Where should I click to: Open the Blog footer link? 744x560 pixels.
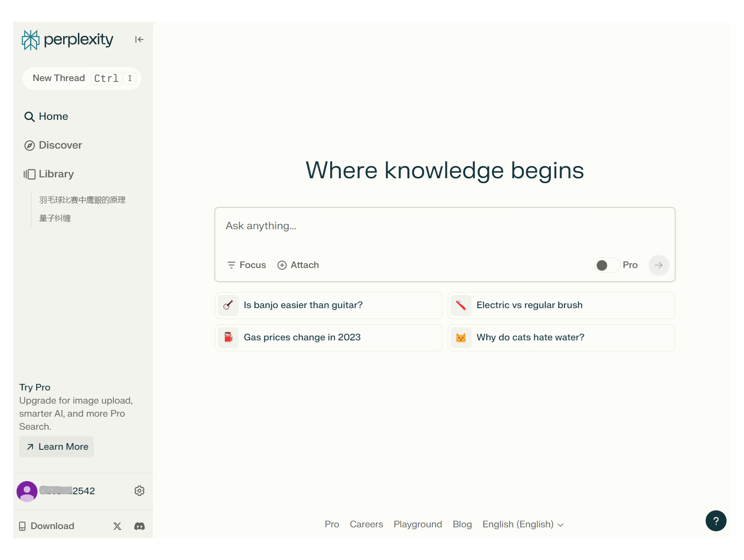click(x=462, y=524)
